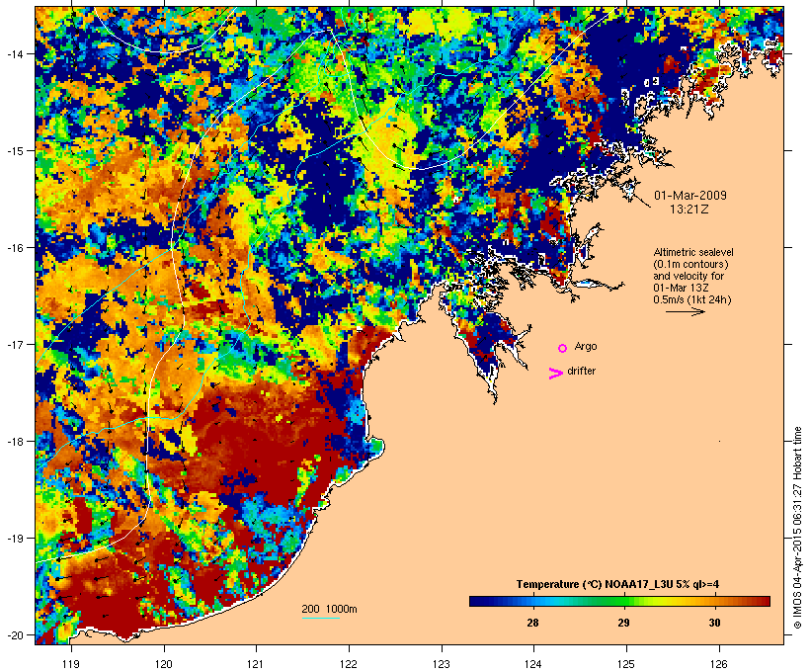This screenshot has height=672, width=810.
Task: Click the colorbar value '29'
Action: pyautogui.click(x=623, y=623)
